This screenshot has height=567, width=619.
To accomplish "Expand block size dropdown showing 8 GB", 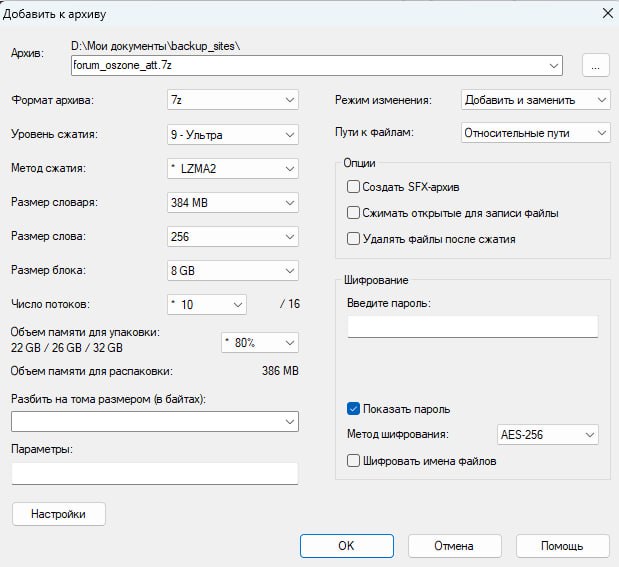I will 233,270.
